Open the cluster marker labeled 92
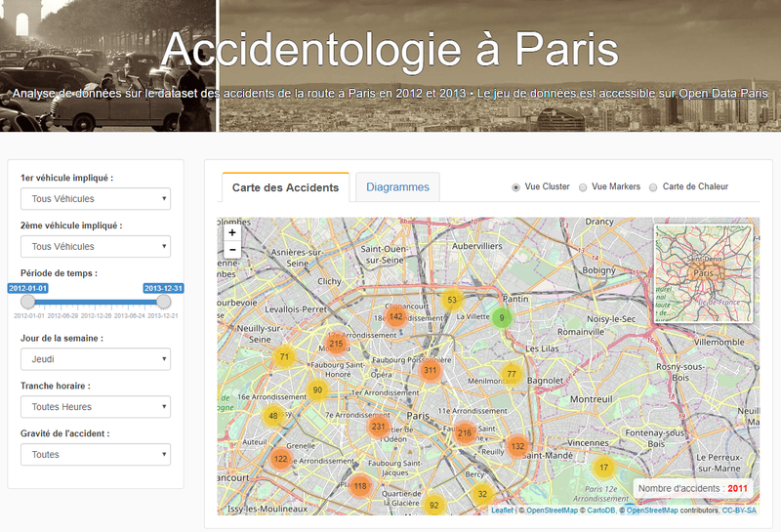This screenshot has width=781, height=532. 433,505
